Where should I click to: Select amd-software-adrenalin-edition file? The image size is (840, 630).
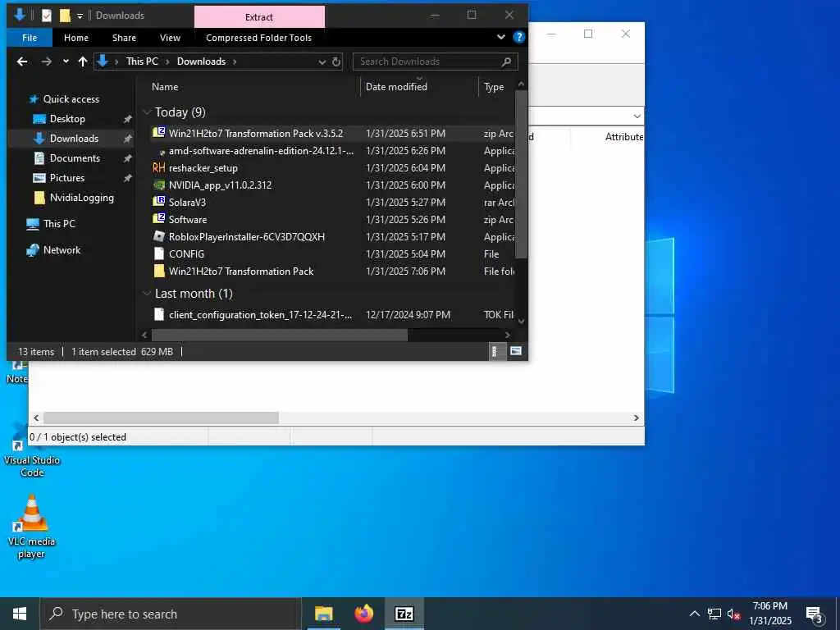261,151
